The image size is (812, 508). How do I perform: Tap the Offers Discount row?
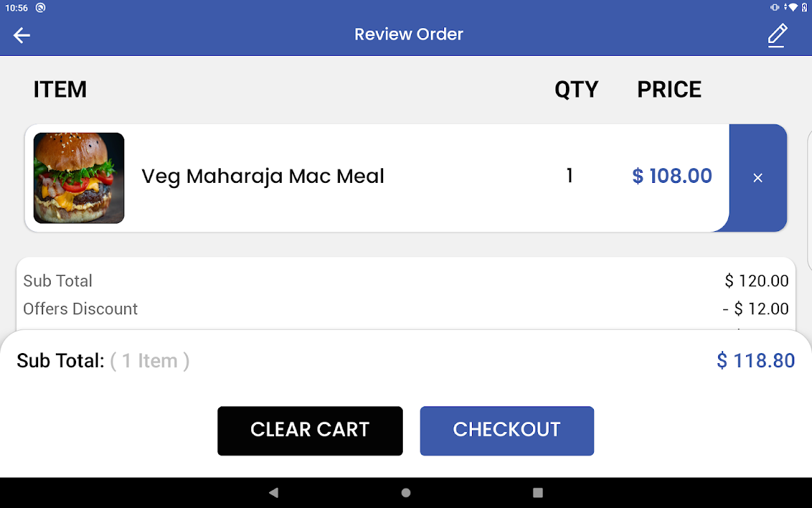point(406,309)
